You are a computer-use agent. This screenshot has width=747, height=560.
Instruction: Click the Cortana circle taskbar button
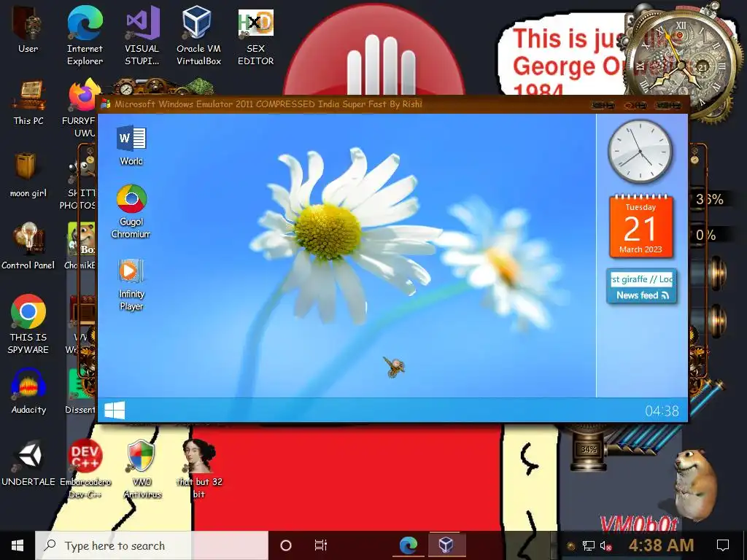point(286,545)
